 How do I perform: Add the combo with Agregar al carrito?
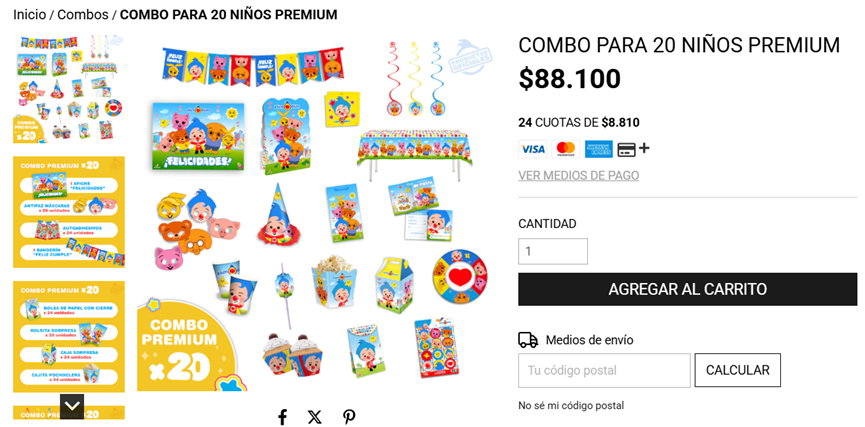click(x=687, y=289)
